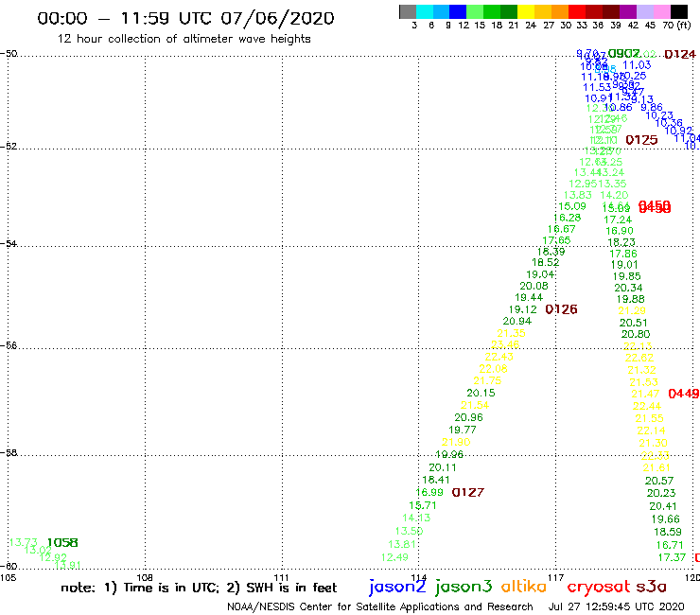Click the wave height value 16.28

point(567,218)
